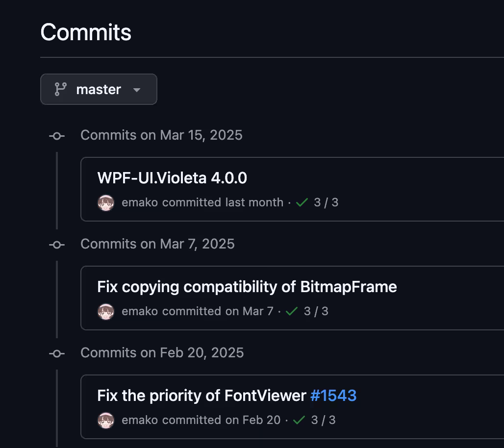Click emako author name on Mar 15 commit
This screenshot has width=504, height=448.
click(x=140, y=202)
